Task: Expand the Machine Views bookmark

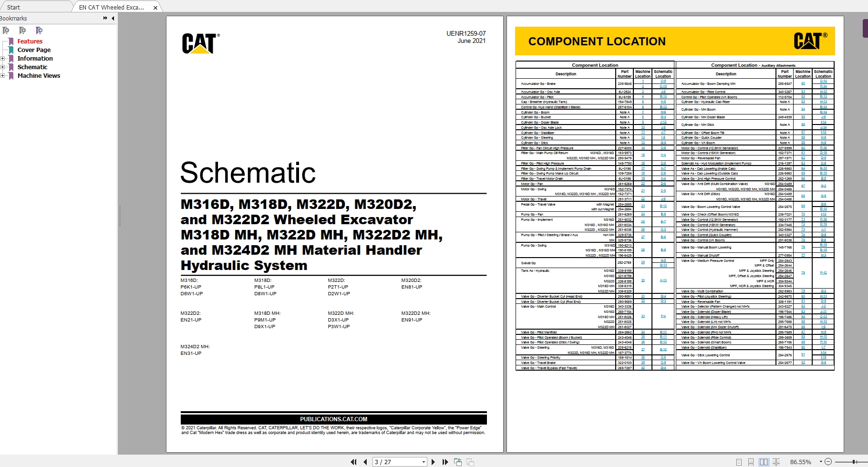Action: point(3,76)
